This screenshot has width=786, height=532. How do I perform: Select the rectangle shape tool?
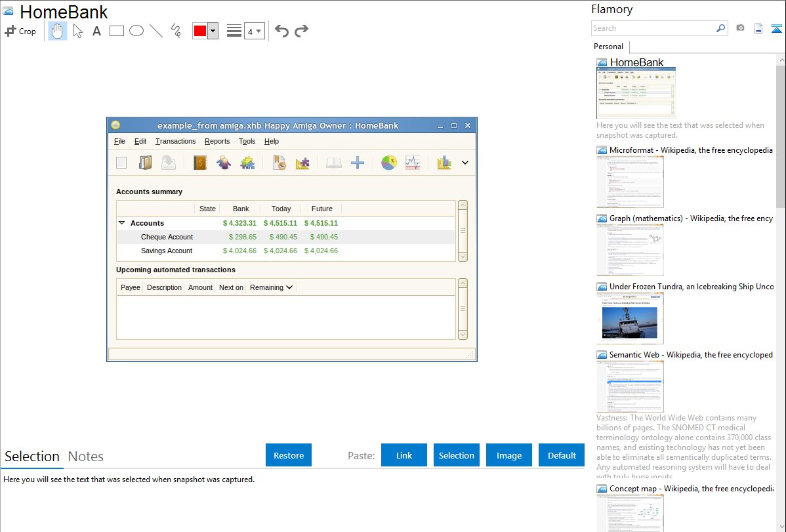[116, 31]
